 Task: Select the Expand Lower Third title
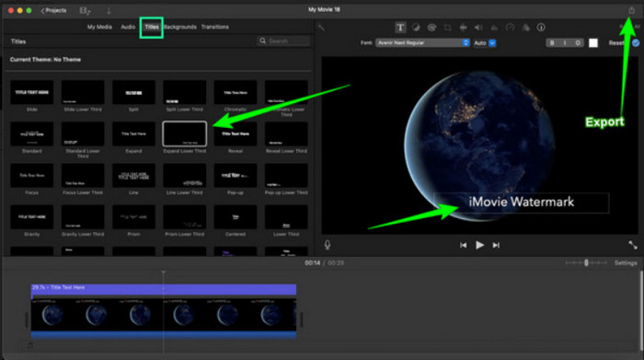pos(184,134)
